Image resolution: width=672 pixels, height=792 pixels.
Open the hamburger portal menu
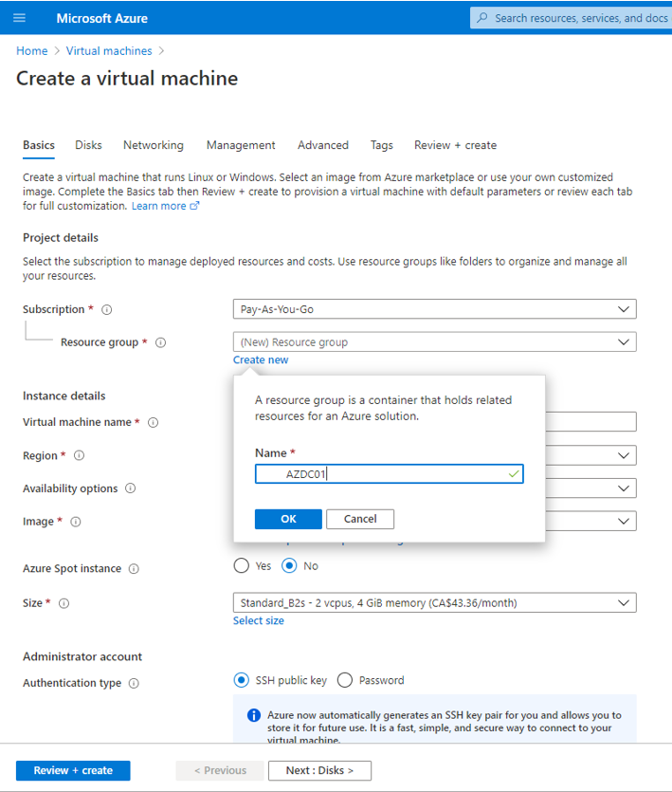coord(19,18)
